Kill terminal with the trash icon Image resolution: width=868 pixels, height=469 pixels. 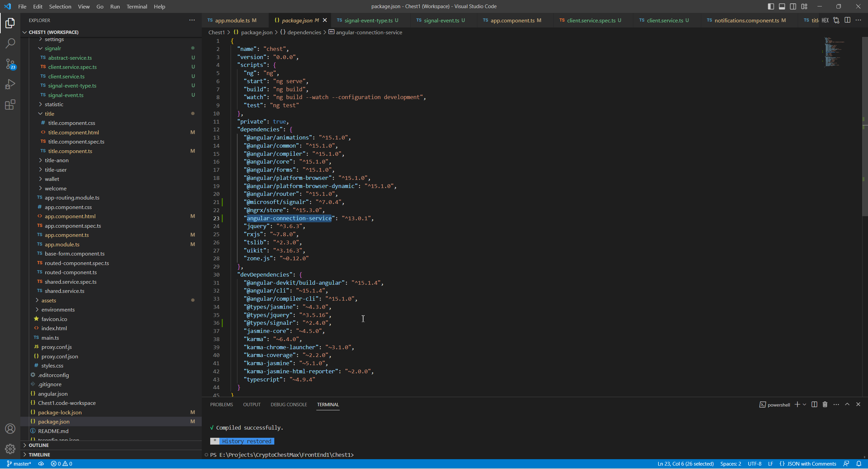(x=825, y=405)
